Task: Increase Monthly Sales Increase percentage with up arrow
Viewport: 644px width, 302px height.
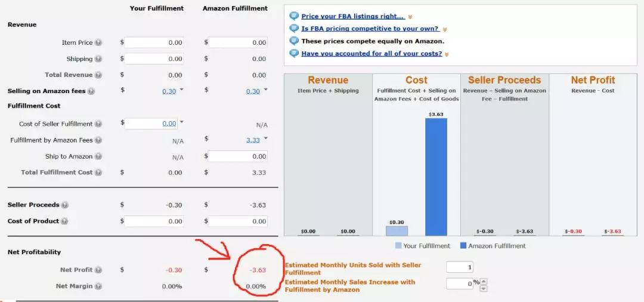Action: click(484, 281)
